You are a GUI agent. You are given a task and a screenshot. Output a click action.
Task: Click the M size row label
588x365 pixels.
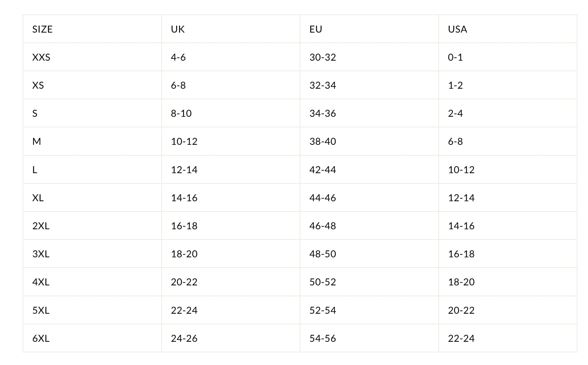tap(36, 141)
